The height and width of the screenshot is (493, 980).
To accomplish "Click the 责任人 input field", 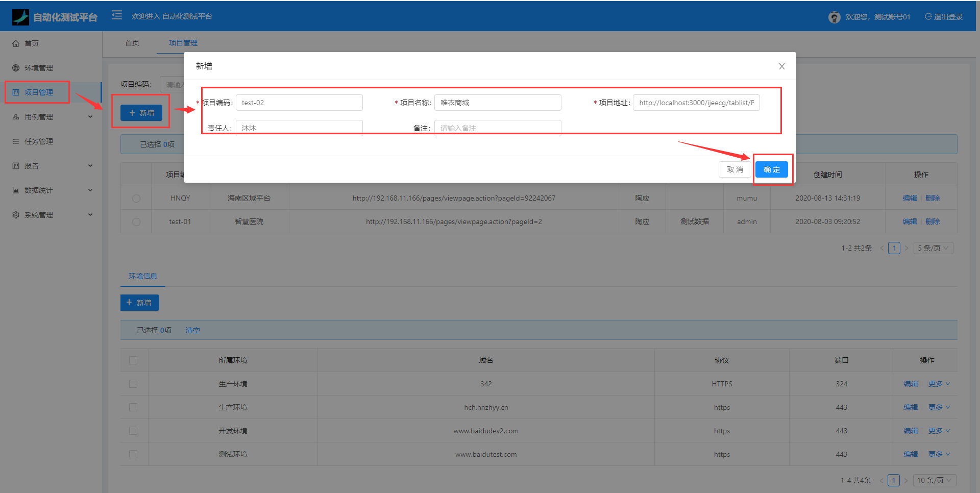I will click(x=299, y=128).
